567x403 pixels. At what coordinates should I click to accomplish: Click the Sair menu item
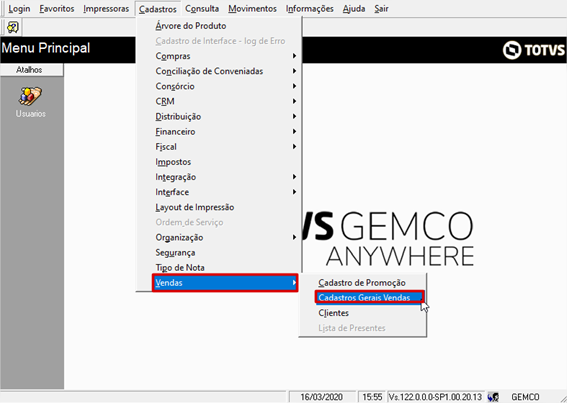381,9
